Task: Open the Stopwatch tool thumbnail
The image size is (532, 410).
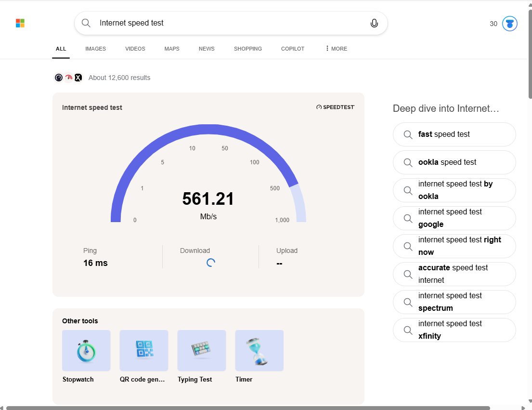Action: 86,351
